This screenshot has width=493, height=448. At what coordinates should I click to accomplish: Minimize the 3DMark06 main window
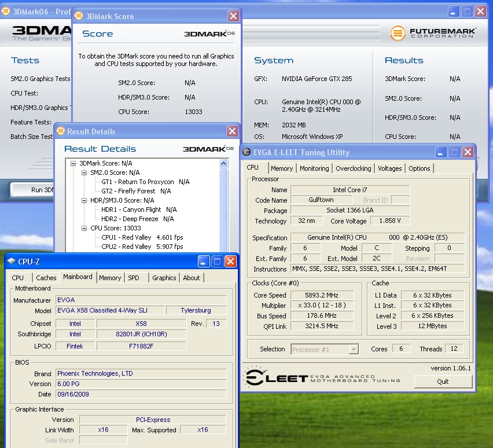[x=454, y=12]
